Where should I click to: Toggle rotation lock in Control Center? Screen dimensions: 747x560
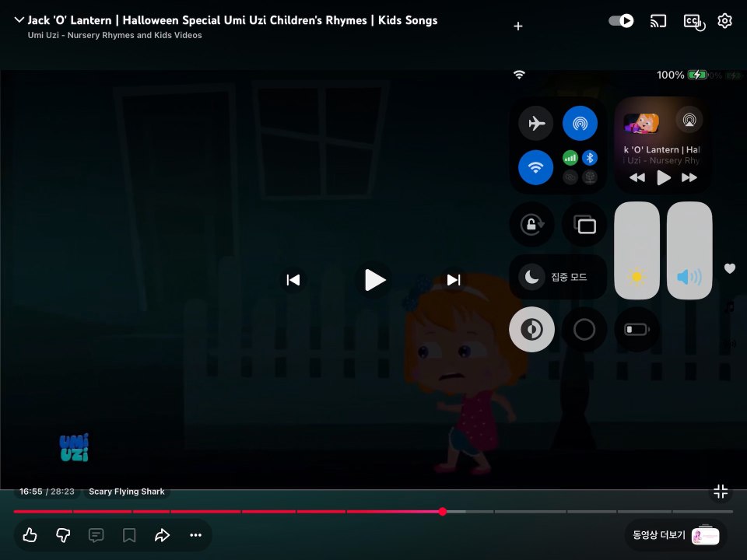531,224
